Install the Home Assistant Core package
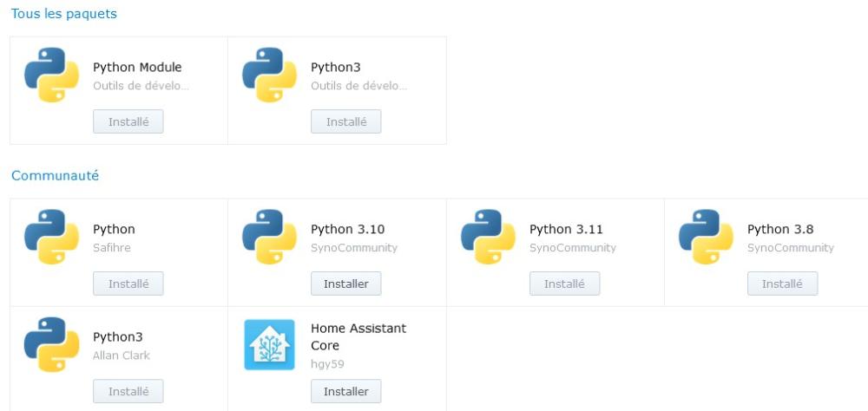Screen dimensions: 868x411 tap(345, 392)
